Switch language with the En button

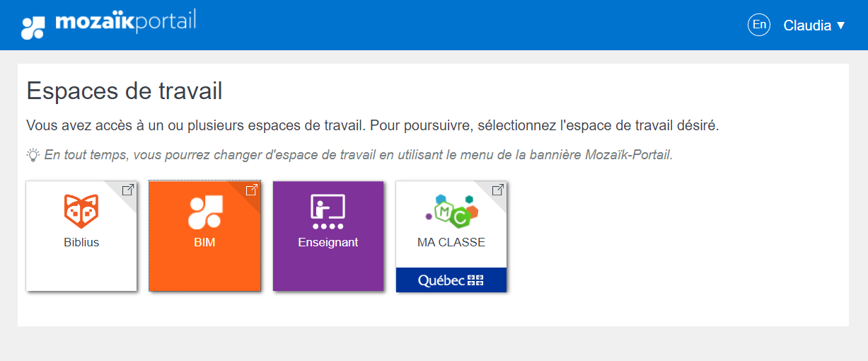point(759,25)
